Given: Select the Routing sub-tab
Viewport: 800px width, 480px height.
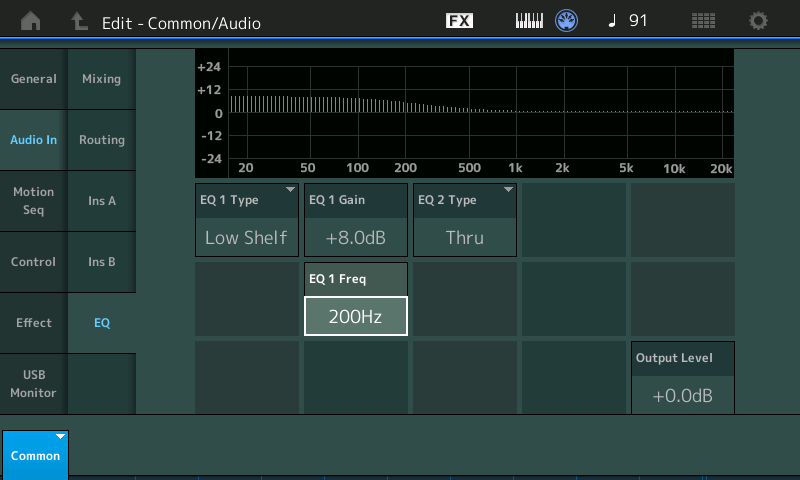Looking at the screenshot, I should [101, 140].
